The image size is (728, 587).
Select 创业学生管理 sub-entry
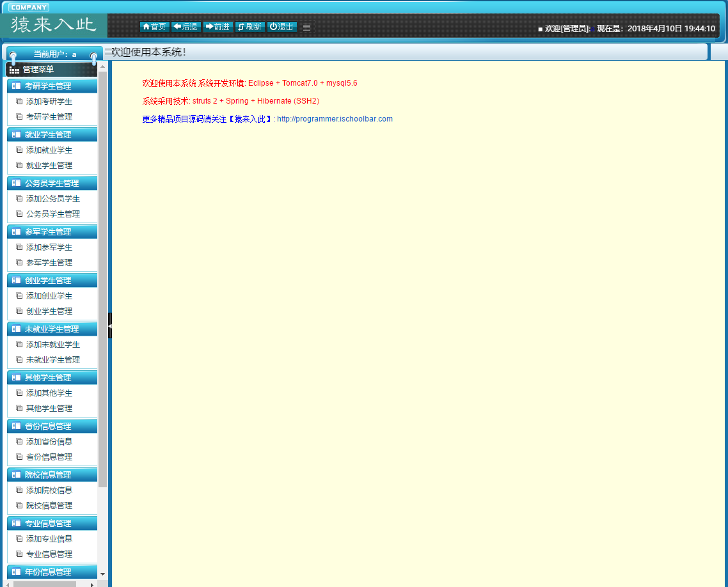pyautogui.click(x=49, y=311)
